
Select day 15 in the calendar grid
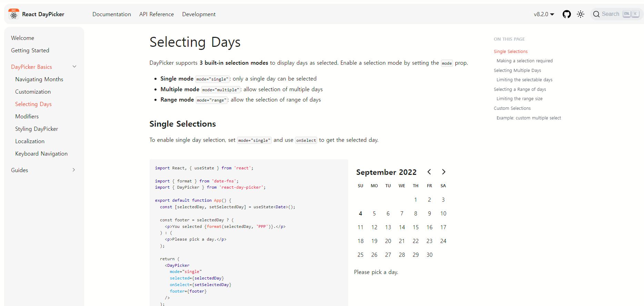pyautogui.click(x=415, y=227)
